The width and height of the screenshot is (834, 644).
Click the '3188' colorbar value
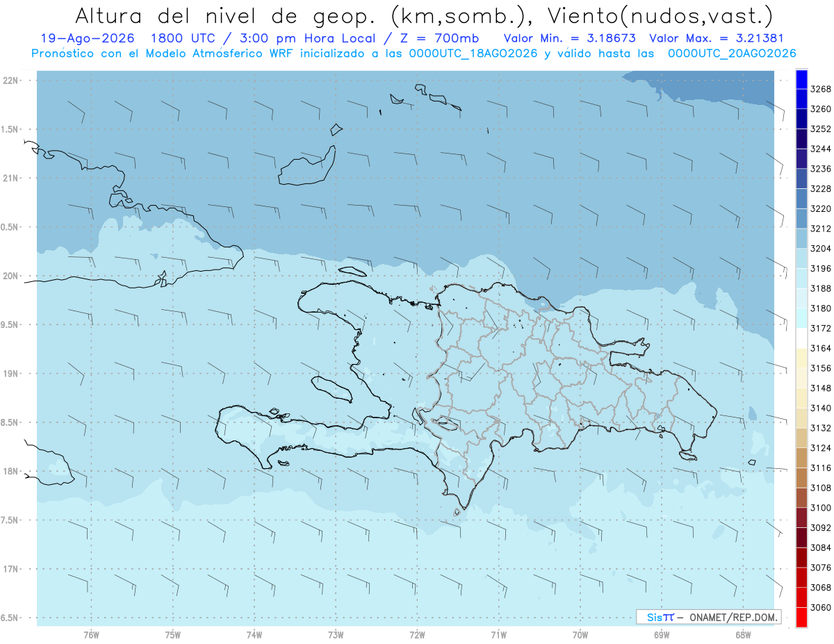point(821,288)
